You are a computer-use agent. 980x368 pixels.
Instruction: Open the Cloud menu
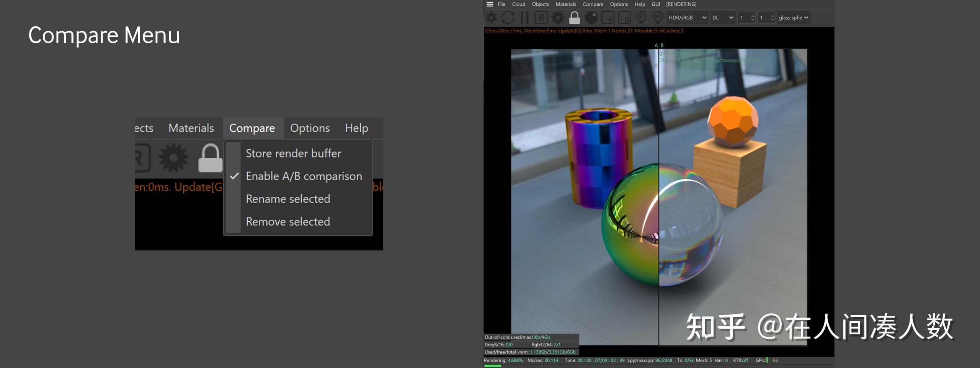pos(518,4)
